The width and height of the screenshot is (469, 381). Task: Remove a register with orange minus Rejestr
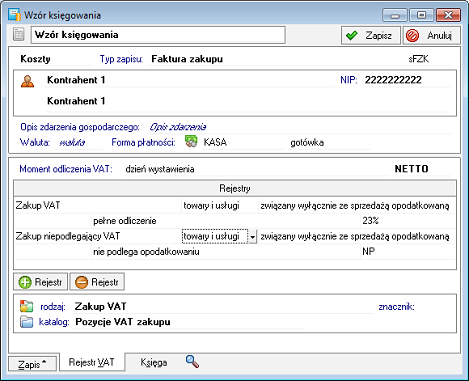(x=97, y=282)
